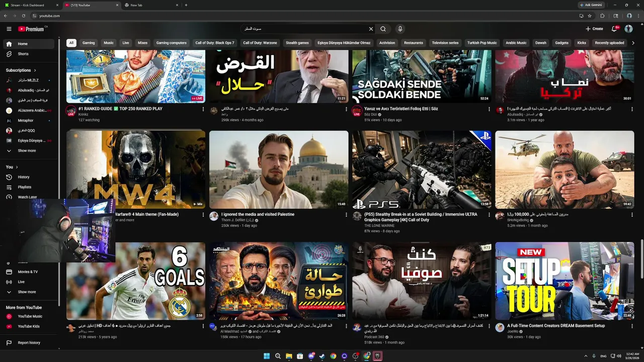Open options for 6 Goals video
This screenshot has width=644, height=362.
point(203,326)
